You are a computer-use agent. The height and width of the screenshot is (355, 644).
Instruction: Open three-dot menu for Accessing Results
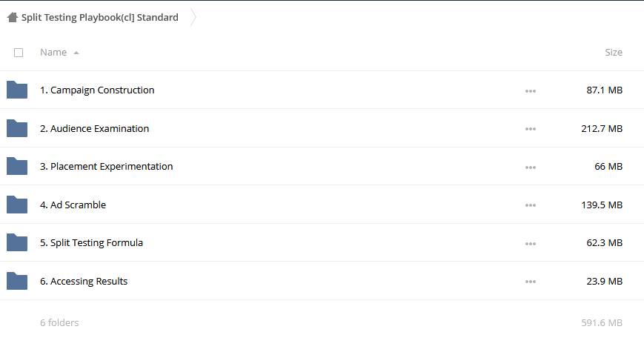coord(530,282)
